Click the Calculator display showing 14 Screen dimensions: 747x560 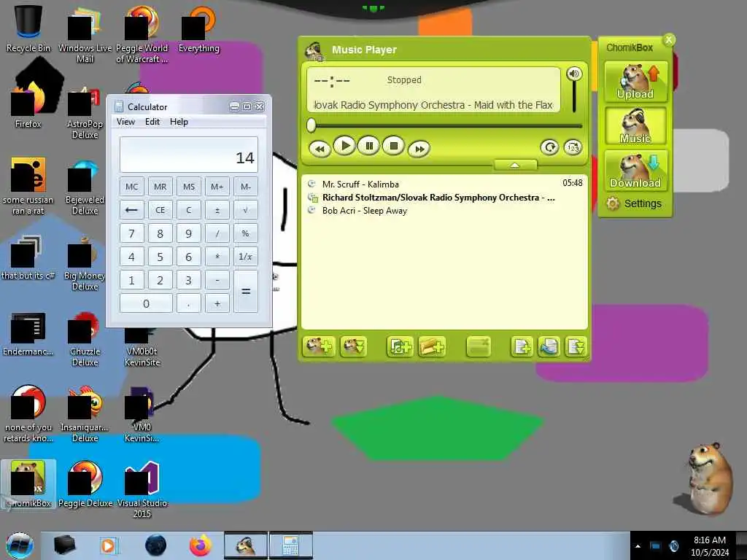point(189,155)
